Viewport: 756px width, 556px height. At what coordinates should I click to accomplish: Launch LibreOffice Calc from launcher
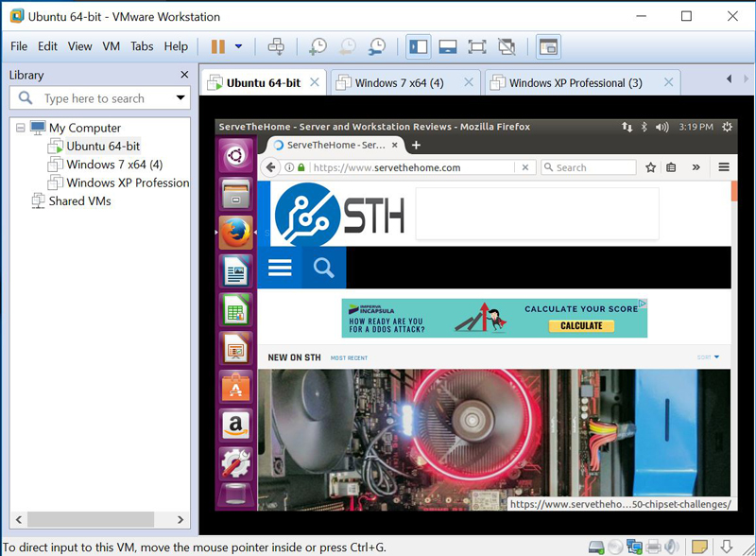pos(235,310)
